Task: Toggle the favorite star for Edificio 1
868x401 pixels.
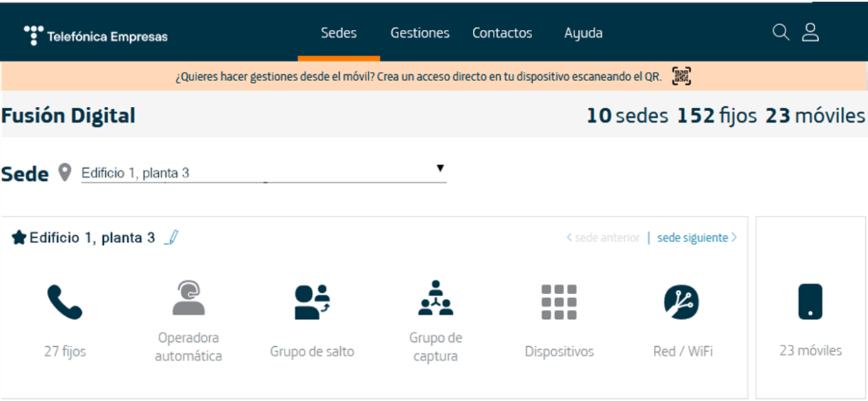Action: pyautogui.click(x=19, y=238)
